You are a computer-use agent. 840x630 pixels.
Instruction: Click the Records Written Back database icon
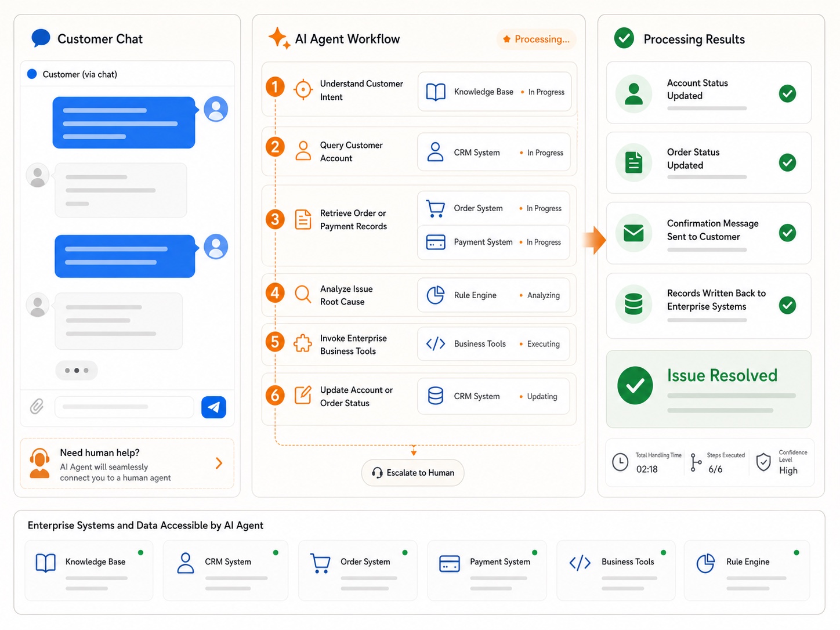pyautogui.click(x=634, y=304)
